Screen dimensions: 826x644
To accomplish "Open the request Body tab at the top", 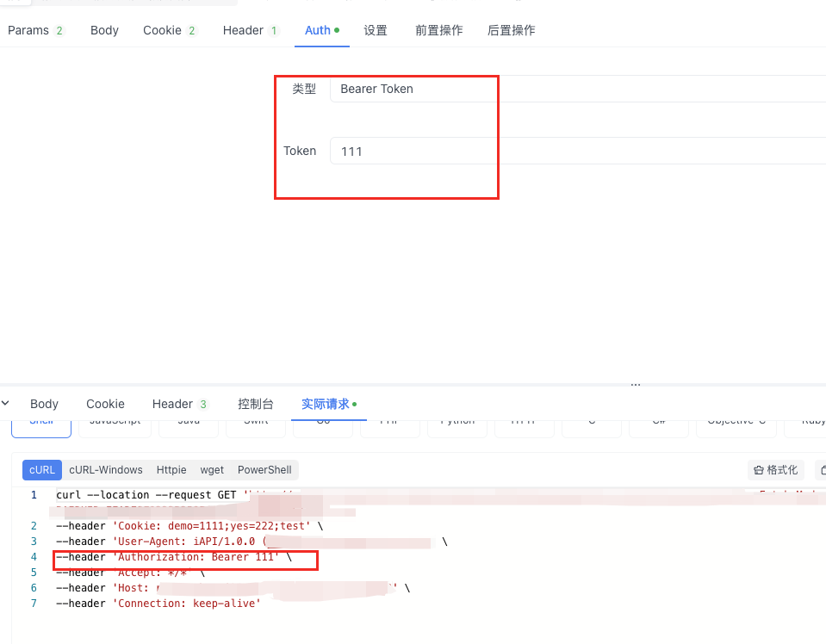I will click(104, 30).
